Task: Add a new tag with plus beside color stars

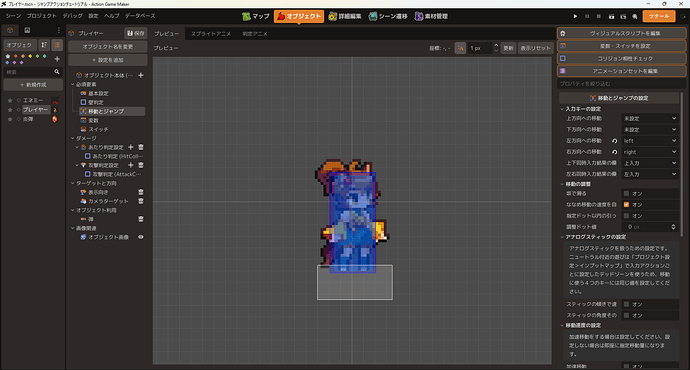Action: 57,59
